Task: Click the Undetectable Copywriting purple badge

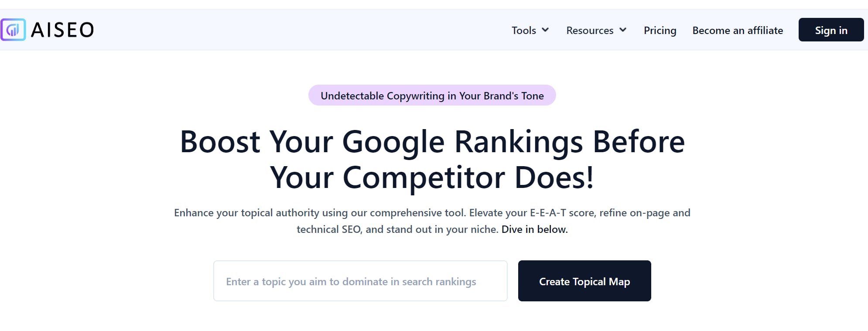Action: 432,95
